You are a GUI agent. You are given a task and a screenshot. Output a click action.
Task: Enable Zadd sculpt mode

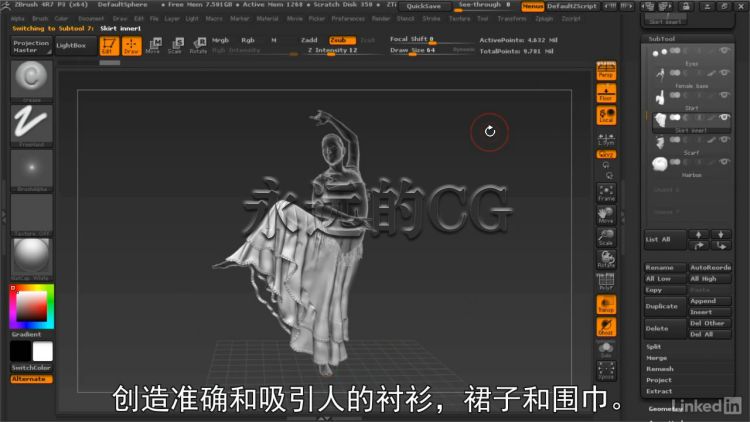pyautogui.click(x=309, y=40)
